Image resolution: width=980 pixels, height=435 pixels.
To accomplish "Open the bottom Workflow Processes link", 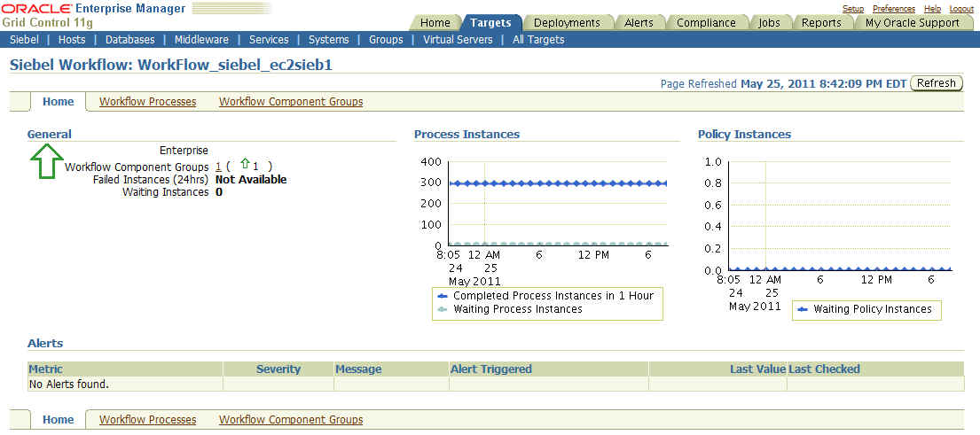I will [147, 419].
